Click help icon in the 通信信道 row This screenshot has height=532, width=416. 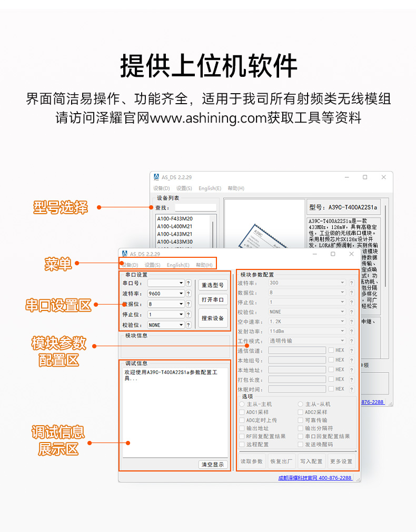pyautogui.click(x=351, y=350)
